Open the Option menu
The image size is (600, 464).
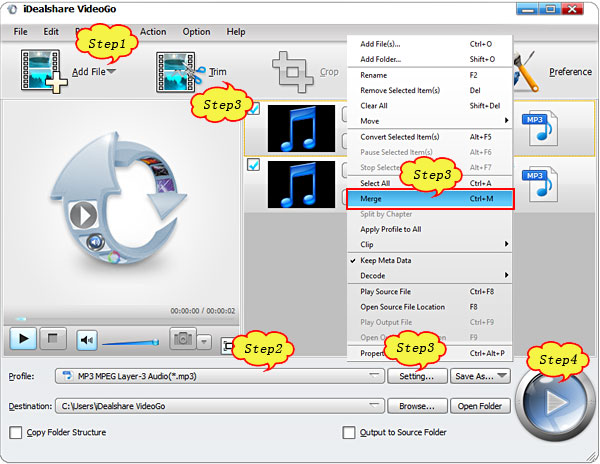[x=196, y=32]
